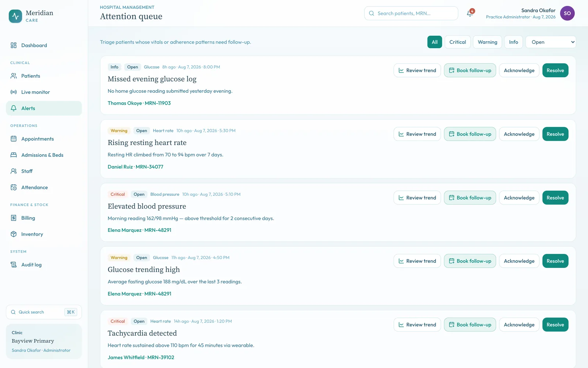Click the Critical badge on Elevated blood pressure
Viewport: 588px width, 368px height.
click(x=118, y=194)
